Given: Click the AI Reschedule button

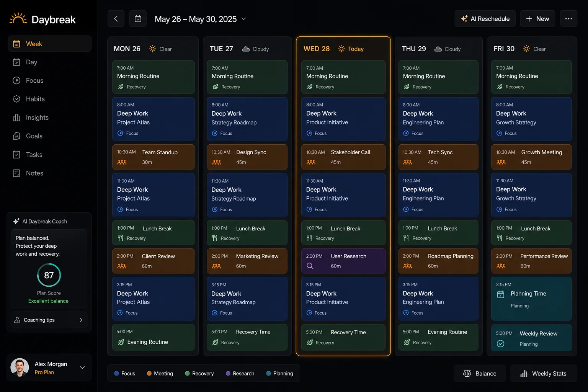Looking at the screenshot, I should (x=485, y=19).
